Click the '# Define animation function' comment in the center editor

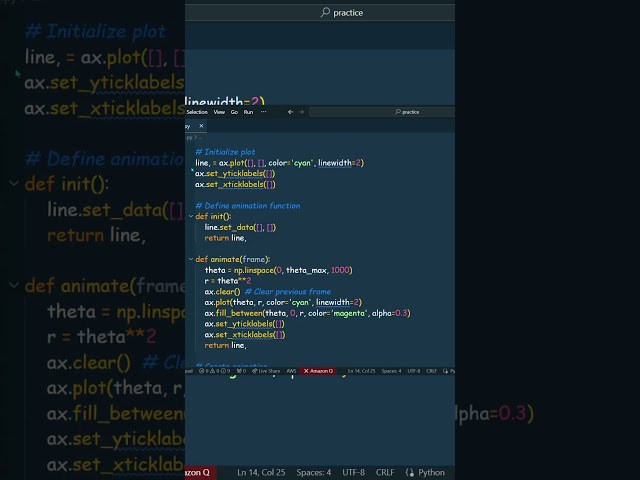[248, 206]
